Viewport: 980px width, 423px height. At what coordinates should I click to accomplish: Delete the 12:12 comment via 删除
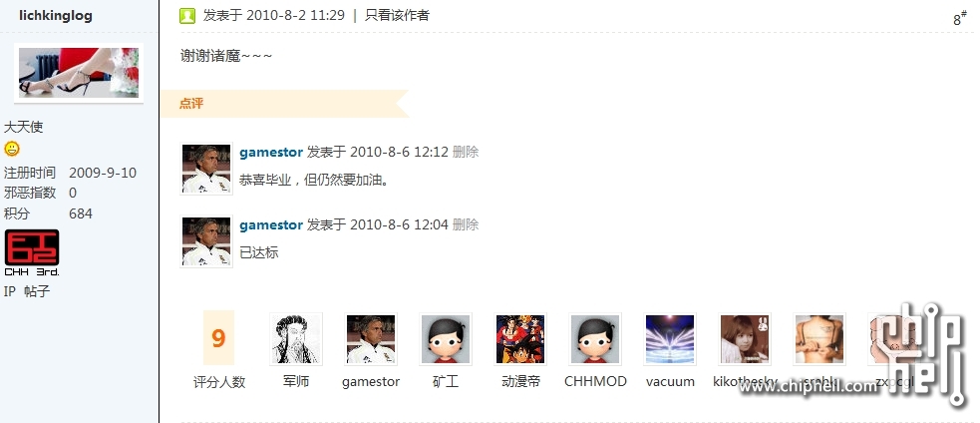pos(466,152)
